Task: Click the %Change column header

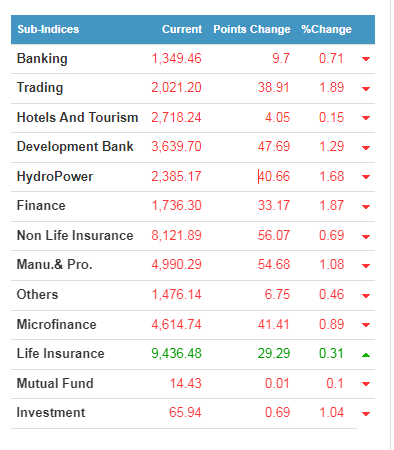Action: click(326, 29)
